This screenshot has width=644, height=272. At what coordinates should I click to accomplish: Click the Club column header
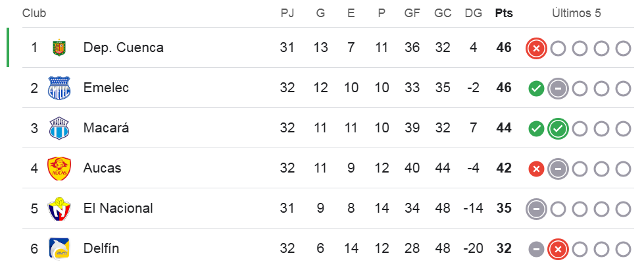[x=34, y=13]
